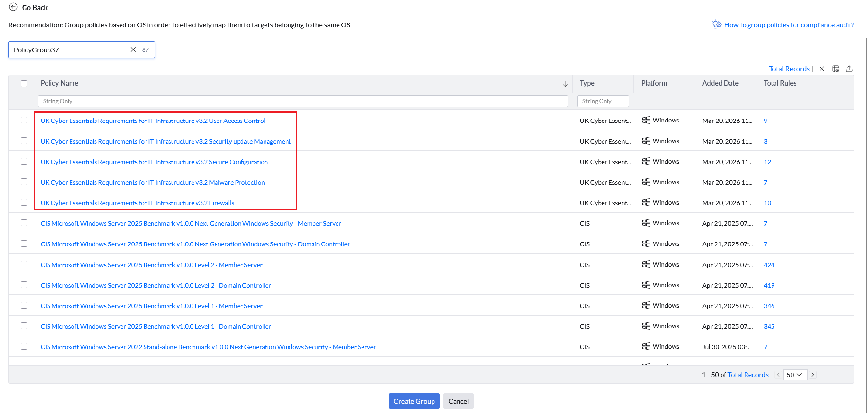This screenshot has height=413, width=868.
Task: Clear the policy group name field
Action: click(133, 49)
